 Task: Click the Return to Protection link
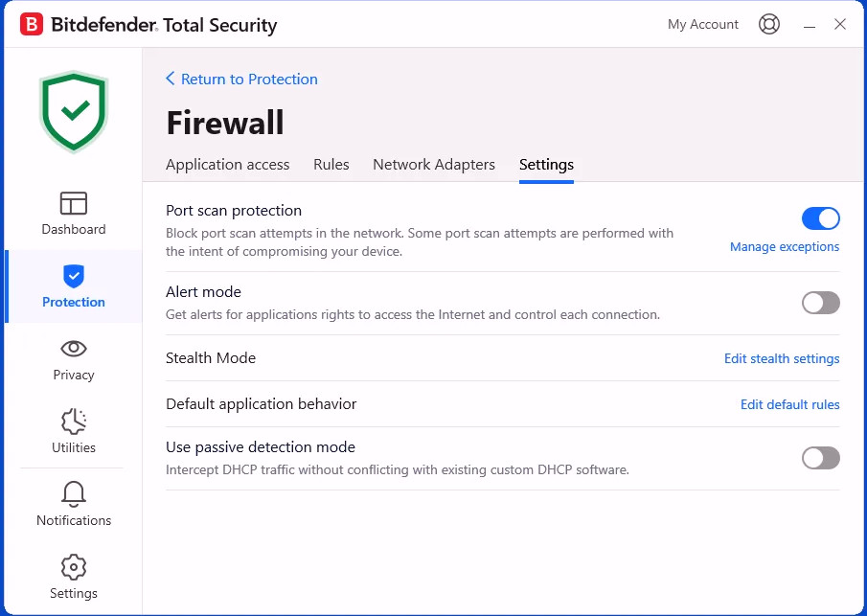(249, 80)
